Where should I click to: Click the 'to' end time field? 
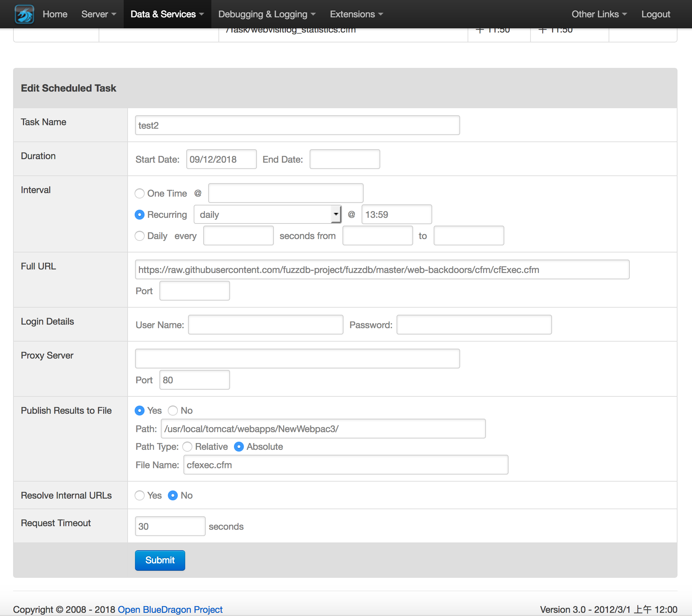(x=469, y=236)
